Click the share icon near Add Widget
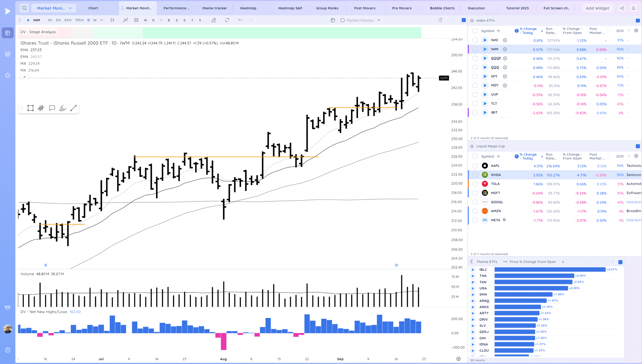642x364 pixels. click(x=622, y=8)
